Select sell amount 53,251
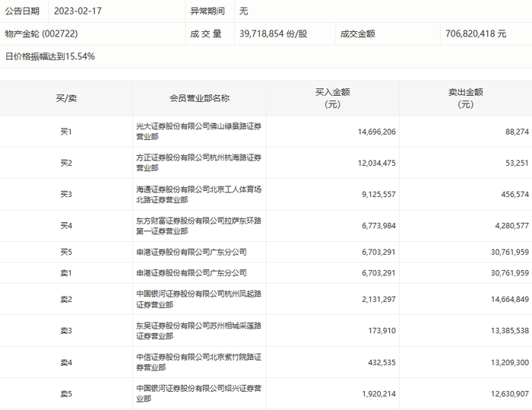Viewport: 532px width, 410px height. click(x=517, y=163)
